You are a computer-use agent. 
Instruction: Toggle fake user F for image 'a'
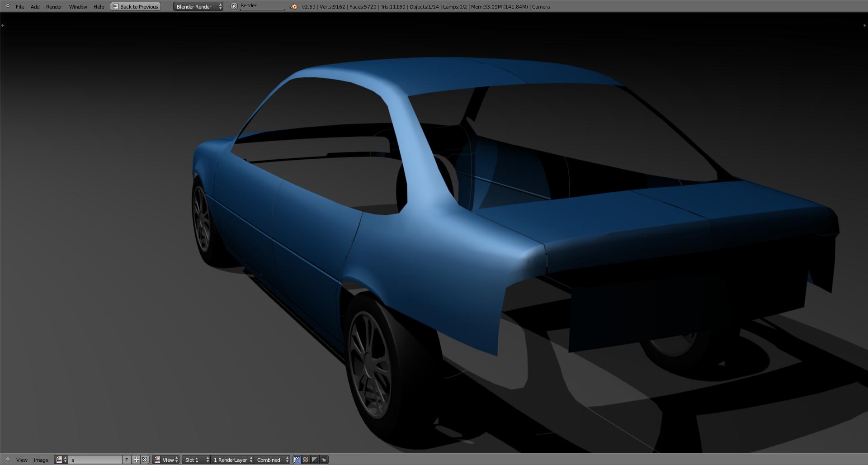point(127,460)
